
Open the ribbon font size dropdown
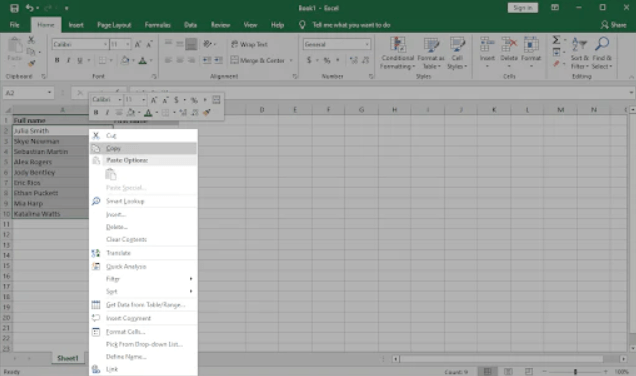coord(128,44)
